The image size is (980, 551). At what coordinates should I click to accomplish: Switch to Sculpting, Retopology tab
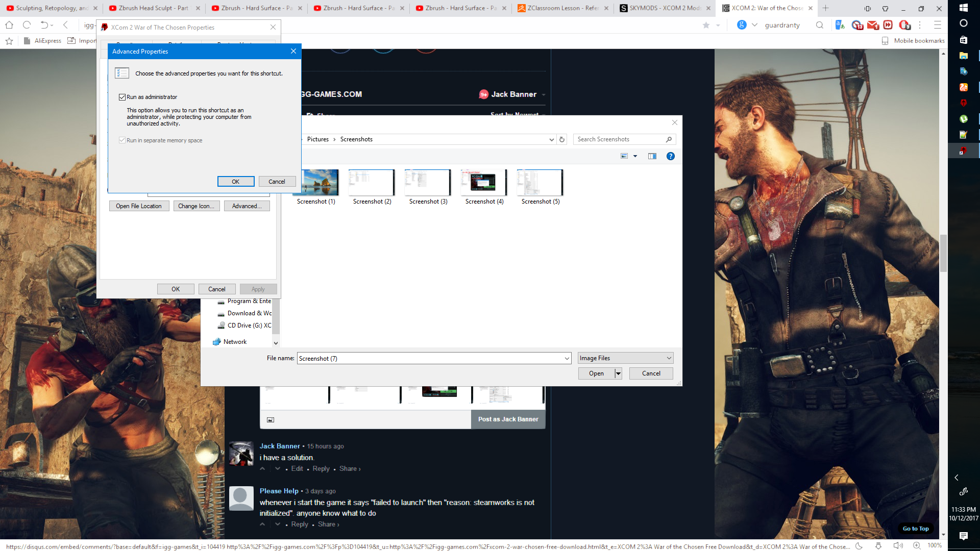53,8
